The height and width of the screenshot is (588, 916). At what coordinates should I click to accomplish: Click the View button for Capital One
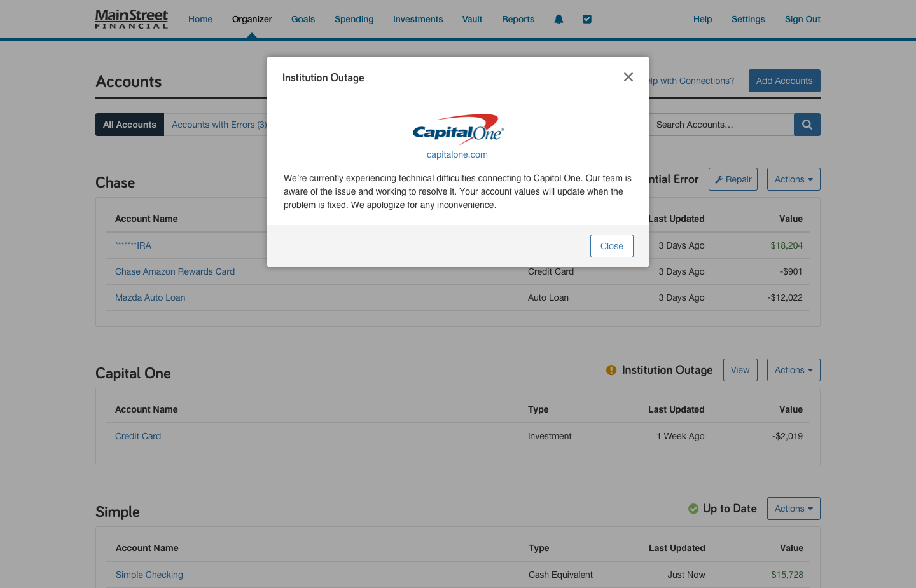click(x=740, y=370)
